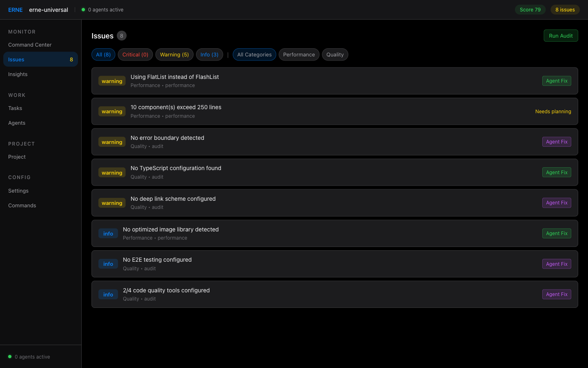Select the Quality category filter
This screenshot has width=588, height=368.
(x=335, y=54)
